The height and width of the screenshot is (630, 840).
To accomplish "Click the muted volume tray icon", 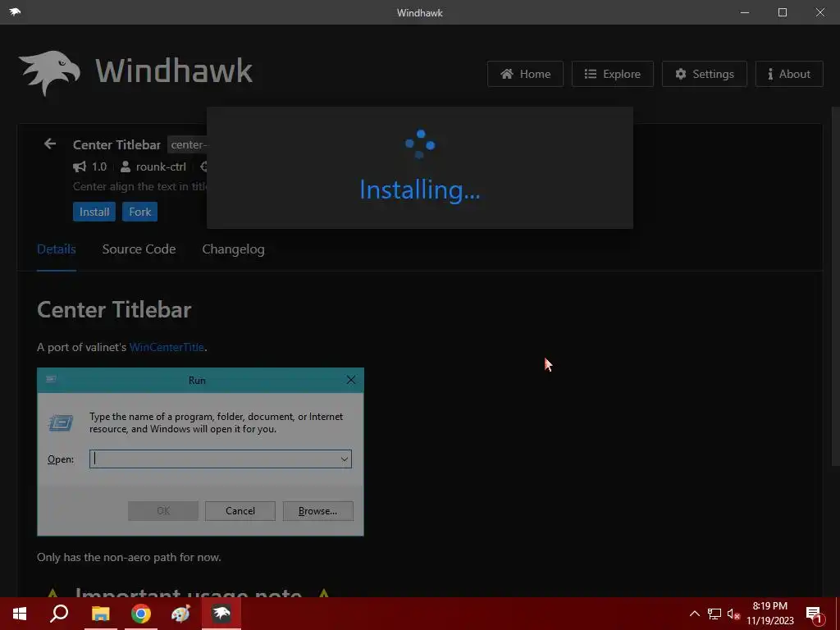I will point(733,614).
